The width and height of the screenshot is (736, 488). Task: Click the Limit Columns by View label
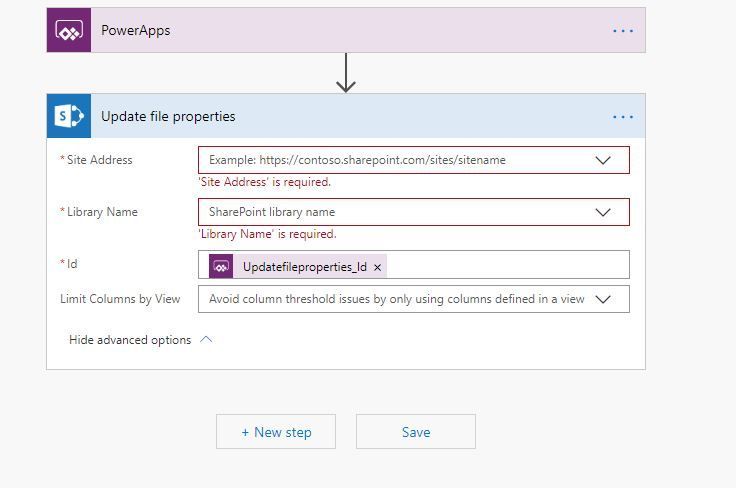120,299
